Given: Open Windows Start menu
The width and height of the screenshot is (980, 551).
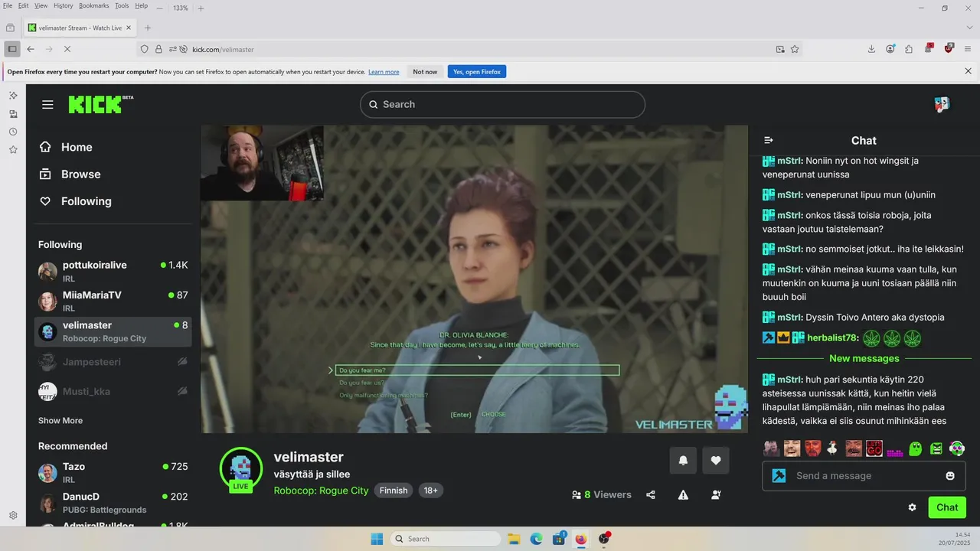Looking at the screenshot, I should click(x=377, y=539).
